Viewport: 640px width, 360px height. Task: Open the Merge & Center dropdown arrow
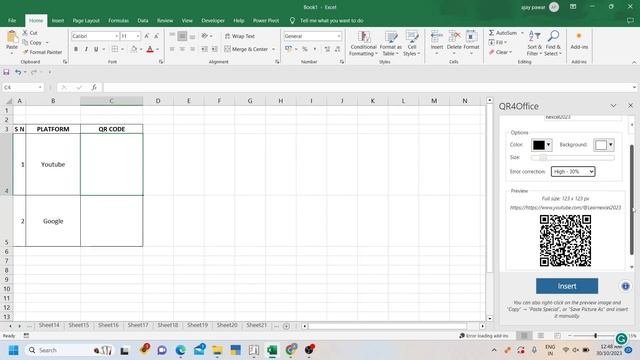pyautogui.click(x=273, y=49)
